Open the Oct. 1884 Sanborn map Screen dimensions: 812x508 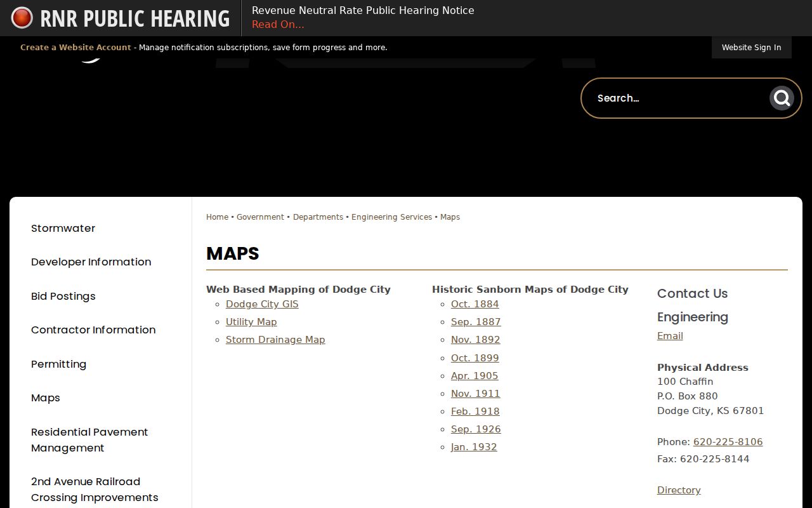475,304
